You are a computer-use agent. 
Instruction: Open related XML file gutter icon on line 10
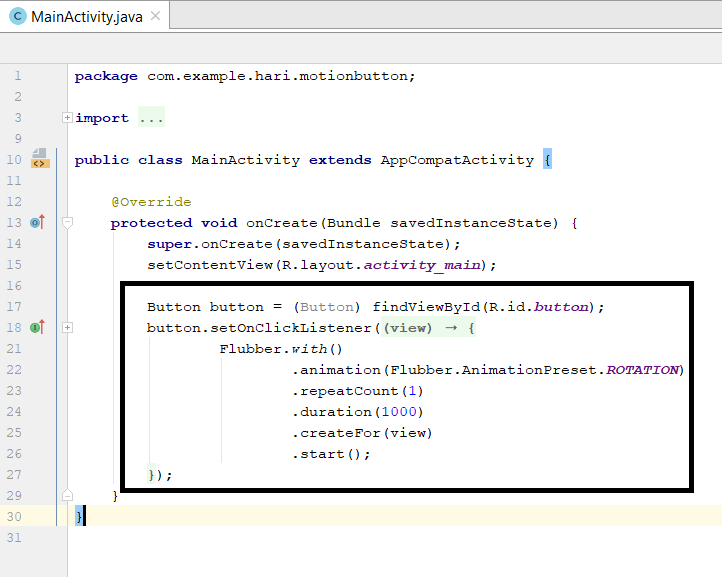(x=40, y=159)
